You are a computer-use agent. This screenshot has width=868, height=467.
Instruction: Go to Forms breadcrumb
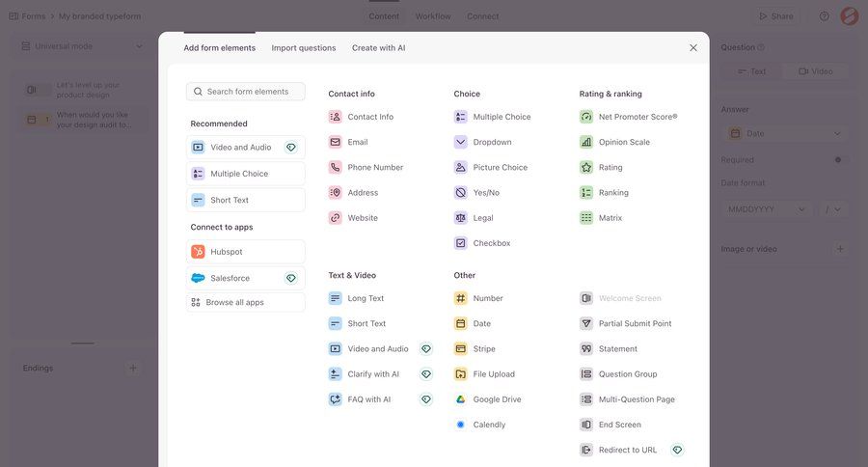click(28, 16)
